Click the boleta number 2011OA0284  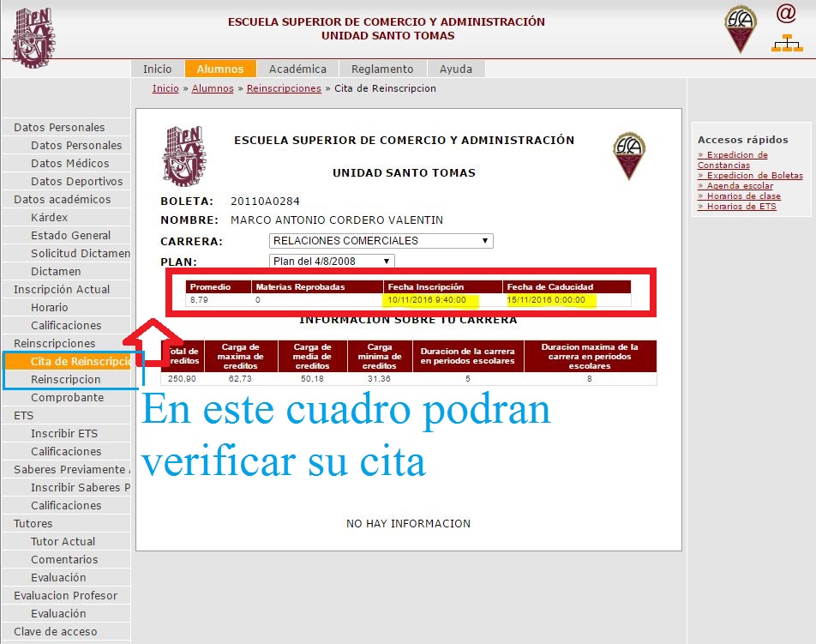[x=265, y=202]
